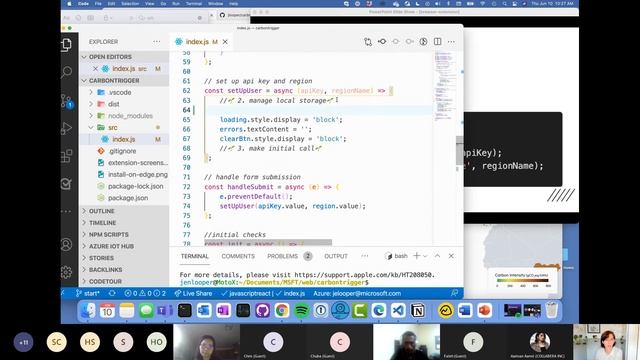Image resolution: width=640 pixels, height=360 pixels.
Task: Close the index.js editor tab
Action: [x=225, y=42]
